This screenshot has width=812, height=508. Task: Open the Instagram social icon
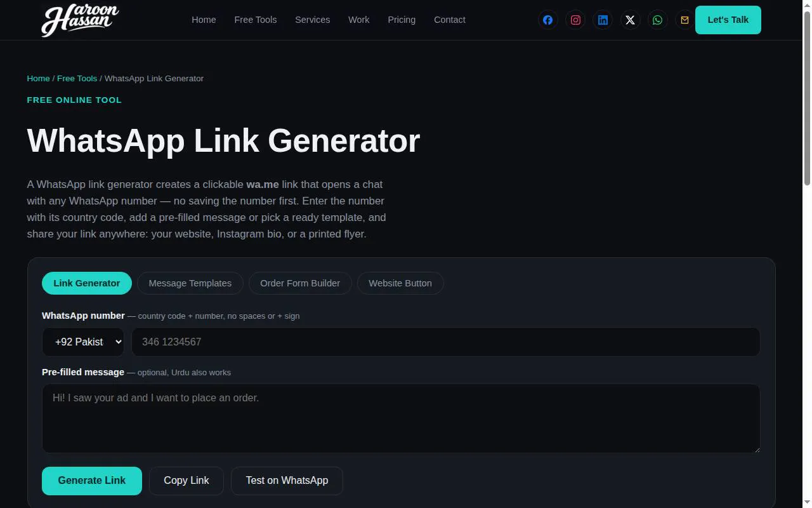[x=575, y=20]
